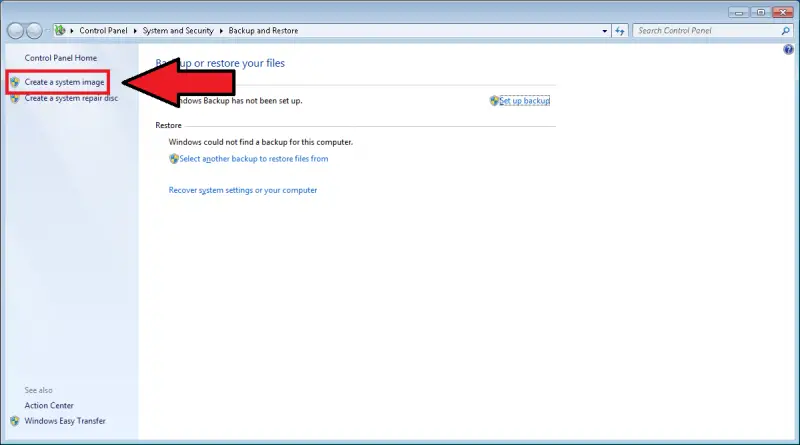Go to System and Security breadcrumb
Screen dimensions: 800x445
click(178, 31)
